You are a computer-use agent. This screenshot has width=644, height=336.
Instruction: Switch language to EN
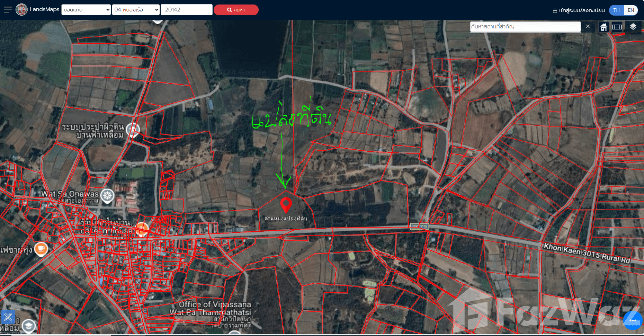[630, 10]
